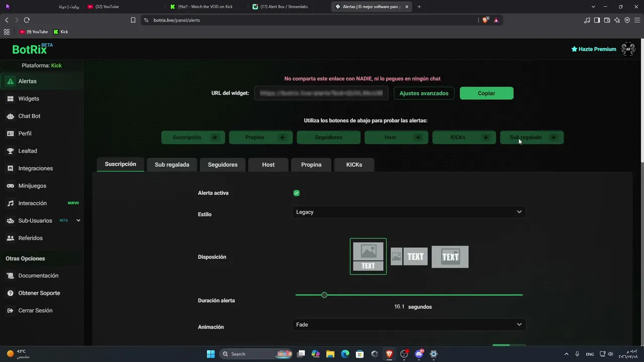Switch to the Sub regalada tab
644x362 pixels.
(172, 164)
